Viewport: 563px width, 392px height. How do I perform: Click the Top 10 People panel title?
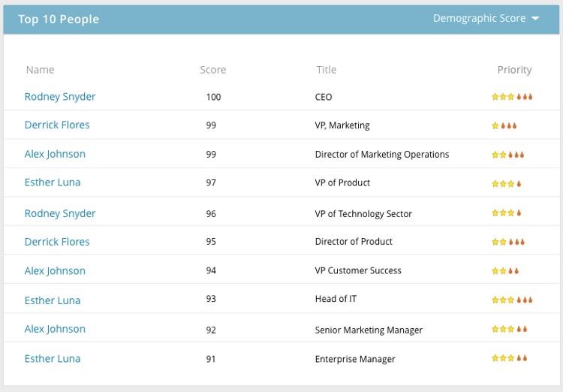[x=59, y=20]
